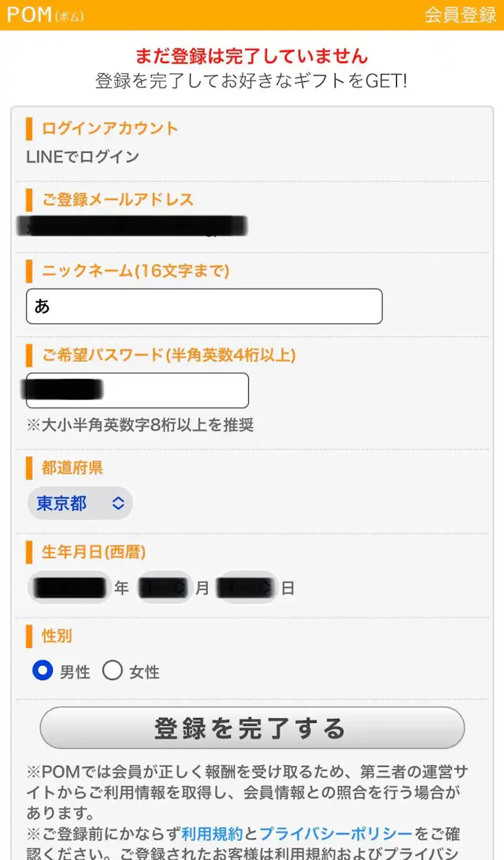Select the 男性 radio button

[43, 671]
